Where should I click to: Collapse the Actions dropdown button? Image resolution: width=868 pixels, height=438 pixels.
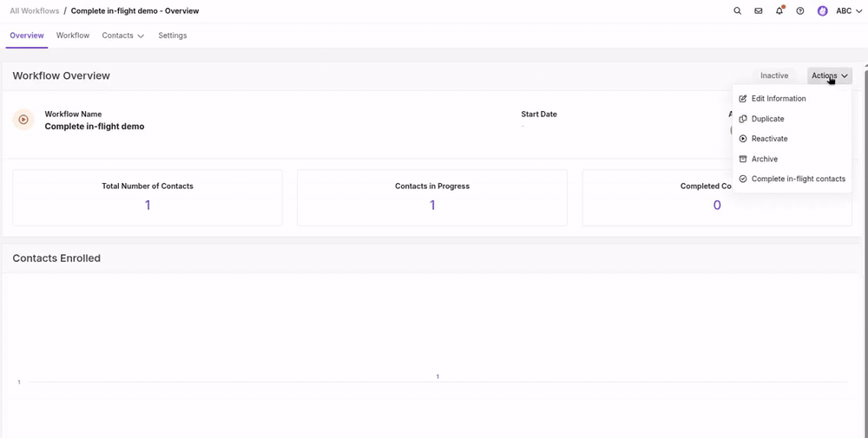pos(829,75)
